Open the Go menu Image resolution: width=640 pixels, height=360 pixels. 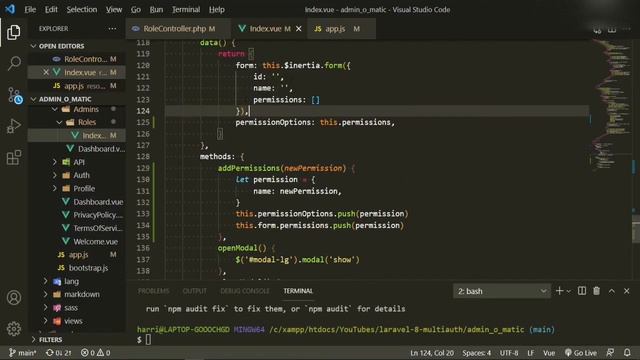(136, 9)
